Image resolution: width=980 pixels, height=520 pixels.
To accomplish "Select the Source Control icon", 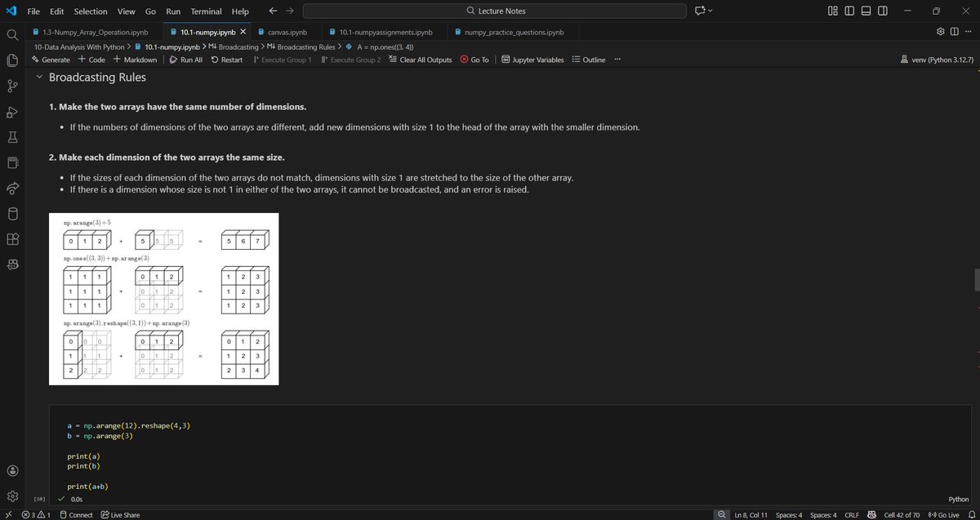I will [11, 86].
